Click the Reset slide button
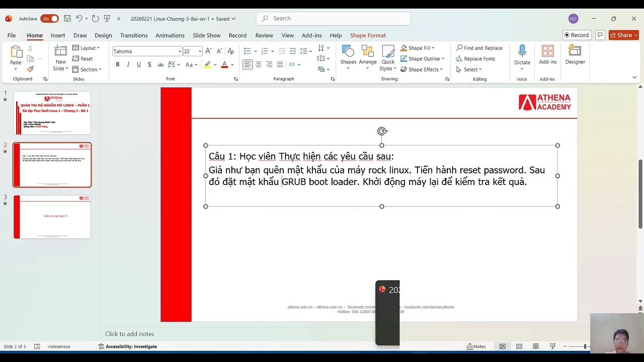 coord(83,59)
